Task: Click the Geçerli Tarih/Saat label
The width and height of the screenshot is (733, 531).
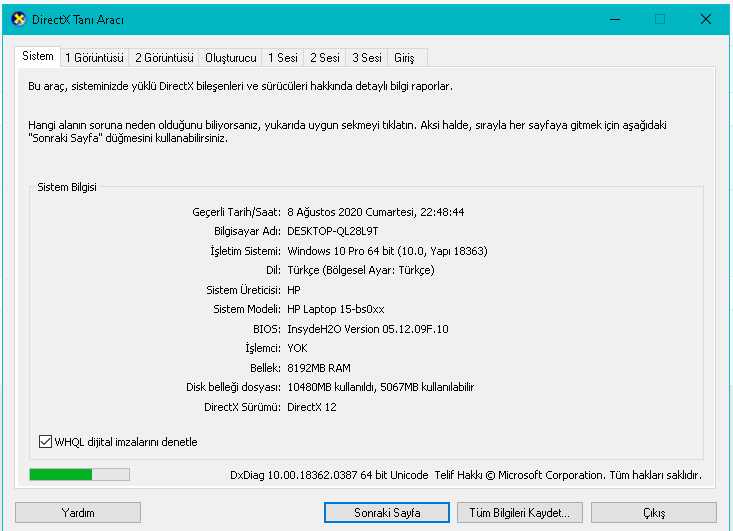Action: click(x=237, y=212)
